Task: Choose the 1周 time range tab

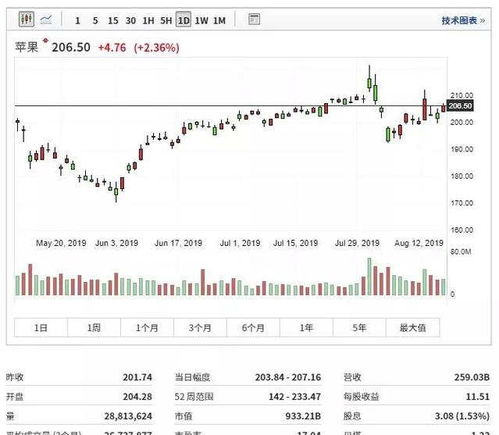Action: (x=94, y=328)
